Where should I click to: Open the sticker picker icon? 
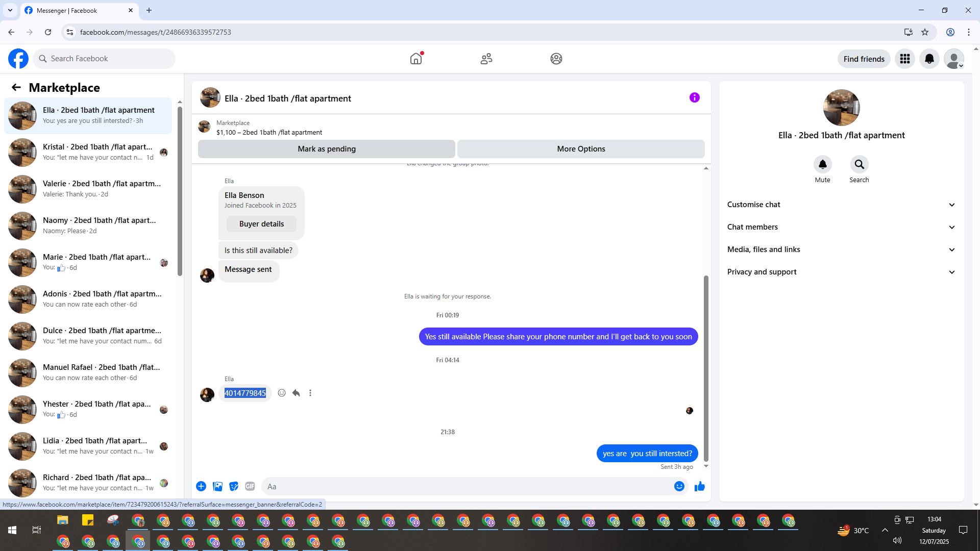point(234,486)
